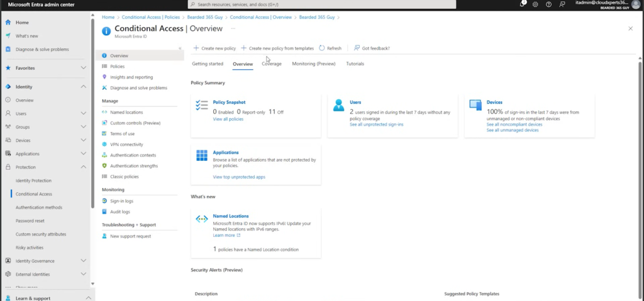644x301 pixels.
Task: Switch to the Getting started tab
Action: (x=208, y=63)
